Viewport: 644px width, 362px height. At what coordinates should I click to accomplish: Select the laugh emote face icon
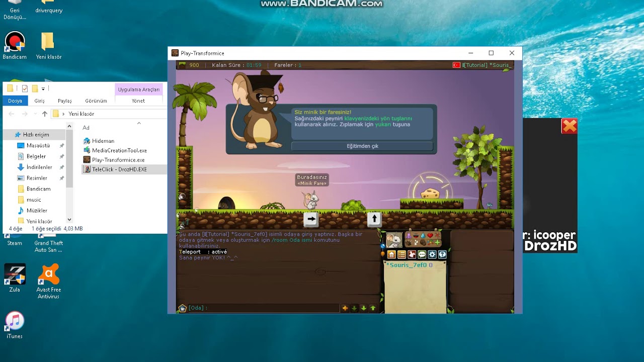[x=416, y=235]
